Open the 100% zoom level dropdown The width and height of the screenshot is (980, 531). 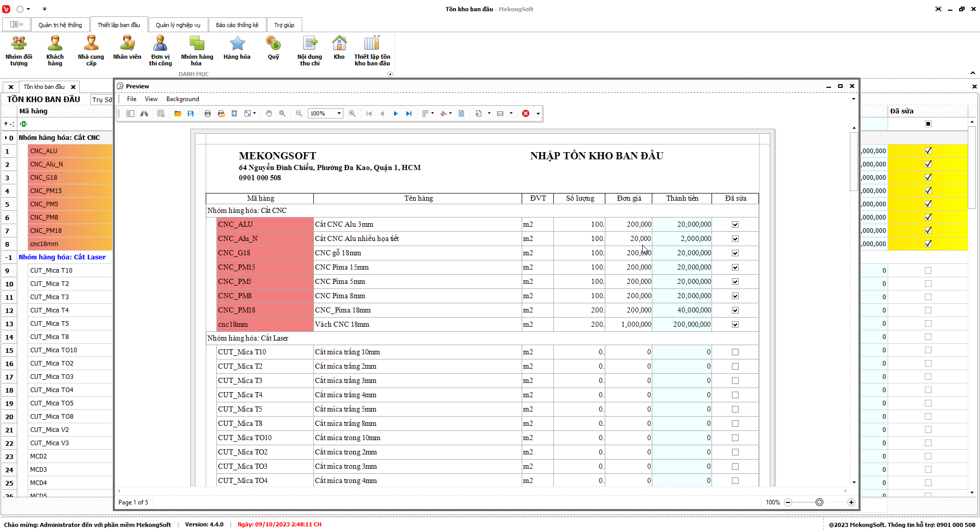click(x=339, y=113)
